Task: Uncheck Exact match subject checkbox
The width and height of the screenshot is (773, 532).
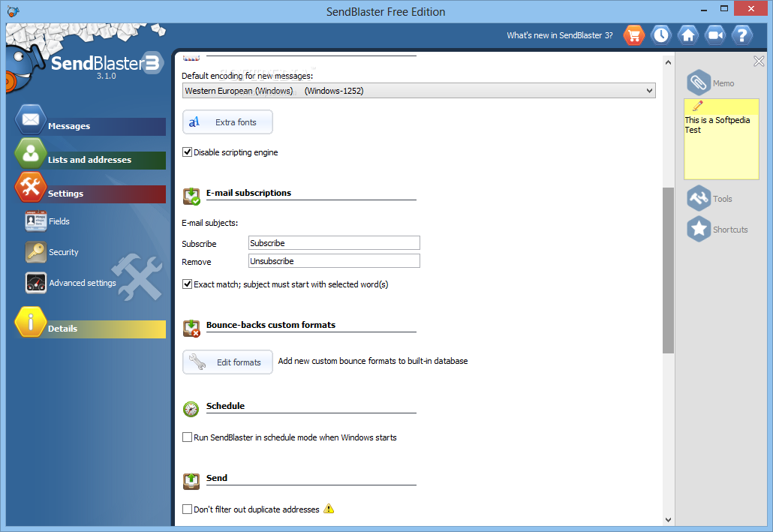Action: tap(188, 284)
